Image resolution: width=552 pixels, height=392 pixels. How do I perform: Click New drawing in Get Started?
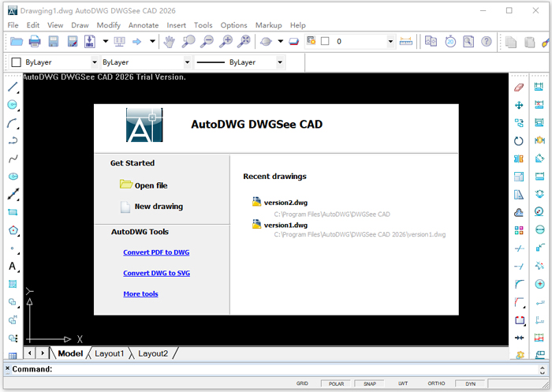[159, 207]
